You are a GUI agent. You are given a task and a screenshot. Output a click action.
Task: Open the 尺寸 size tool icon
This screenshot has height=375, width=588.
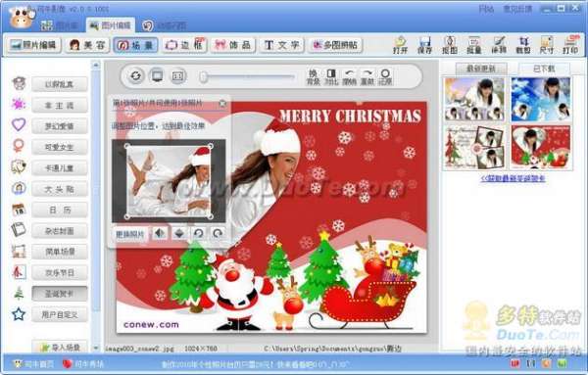tap(547, 45)
